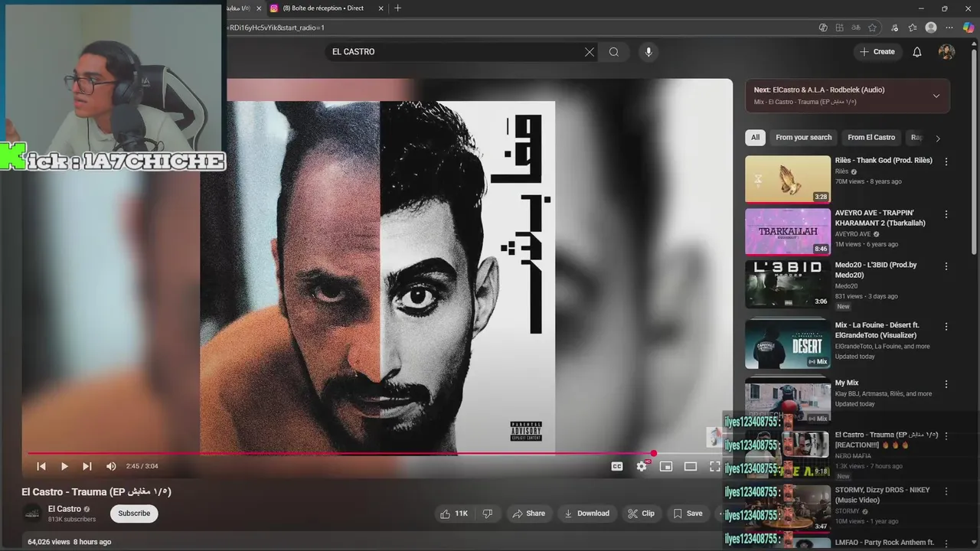Show more filter chips with the right arrow
Screen dimensions: 980x551
tap(938, 139)
